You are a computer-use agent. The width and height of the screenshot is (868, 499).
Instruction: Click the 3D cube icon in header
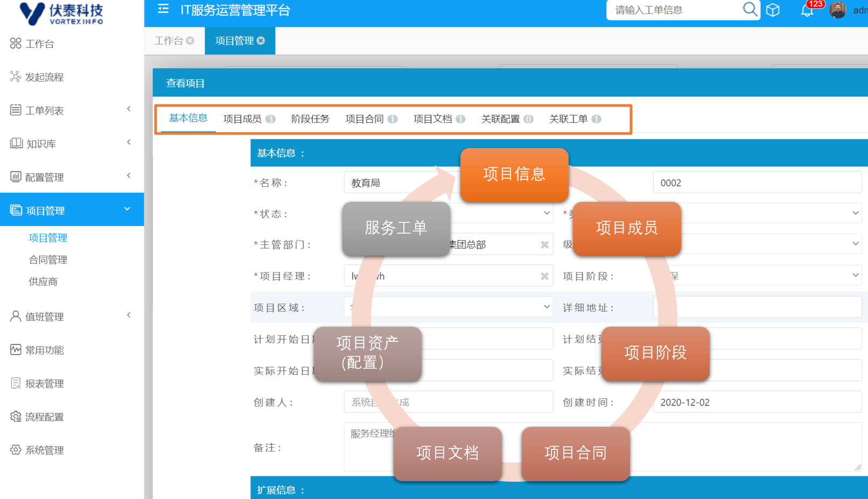click(773, 10)
